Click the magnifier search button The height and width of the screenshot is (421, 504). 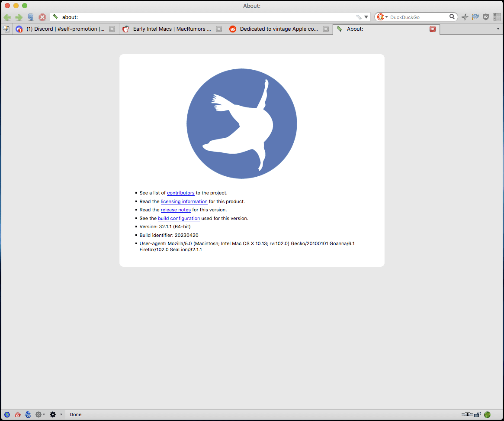[452, 17]
